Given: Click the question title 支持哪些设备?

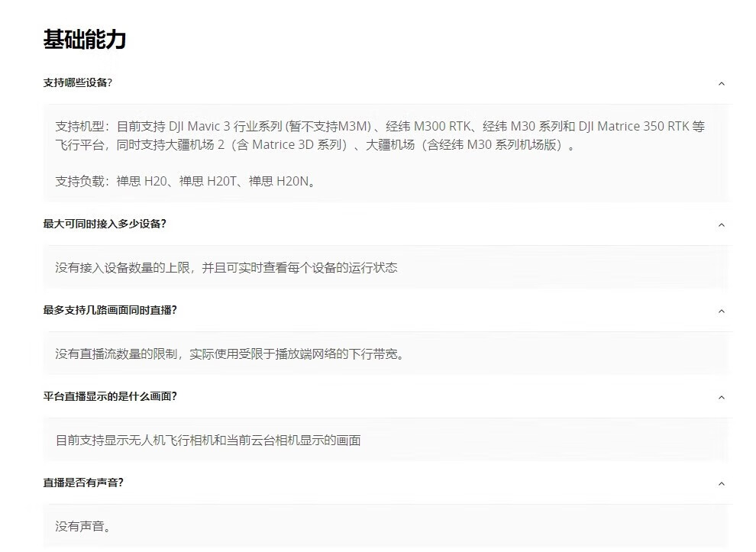Looking at the screenshot, I should point(78,82).
